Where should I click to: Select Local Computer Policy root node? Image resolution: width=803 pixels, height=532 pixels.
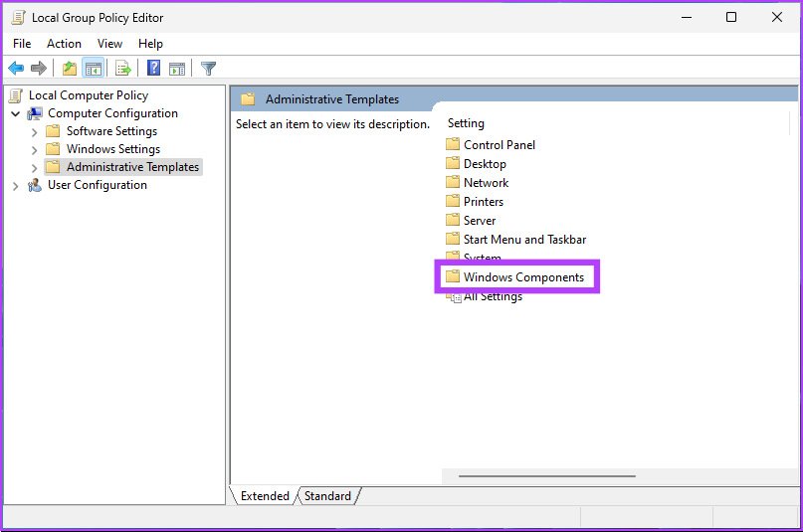[x=88, y=95]
